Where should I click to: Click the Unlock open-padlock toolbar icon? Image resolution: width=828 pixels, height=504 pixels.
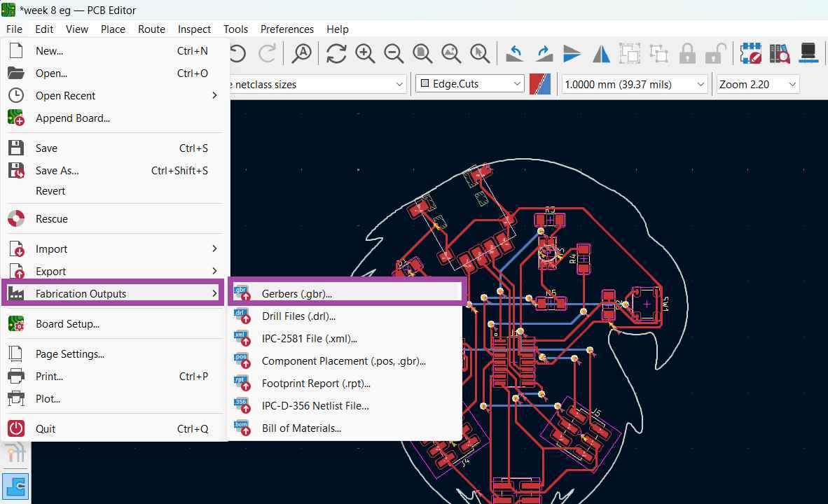715,53
